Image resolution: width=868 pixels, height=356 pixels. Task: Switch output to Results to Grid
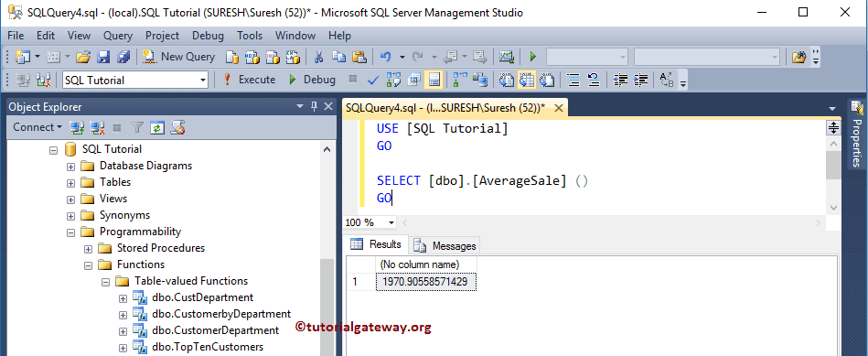point(527,81)
